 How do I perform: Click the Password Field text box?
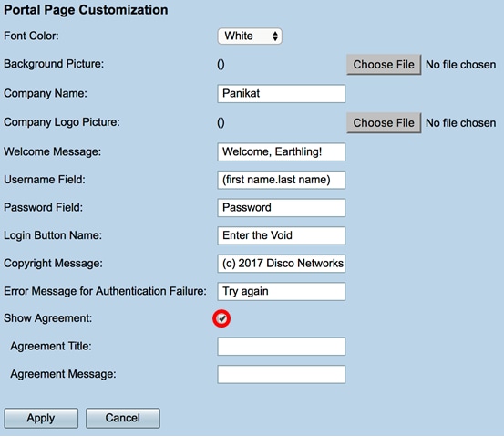click(x=282, y=208)
